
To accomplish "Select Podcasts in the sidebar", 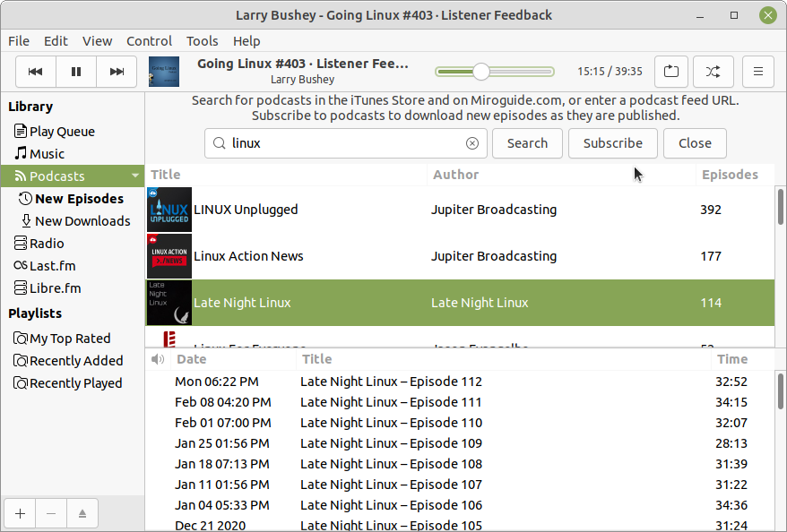I will pos(73,176).
